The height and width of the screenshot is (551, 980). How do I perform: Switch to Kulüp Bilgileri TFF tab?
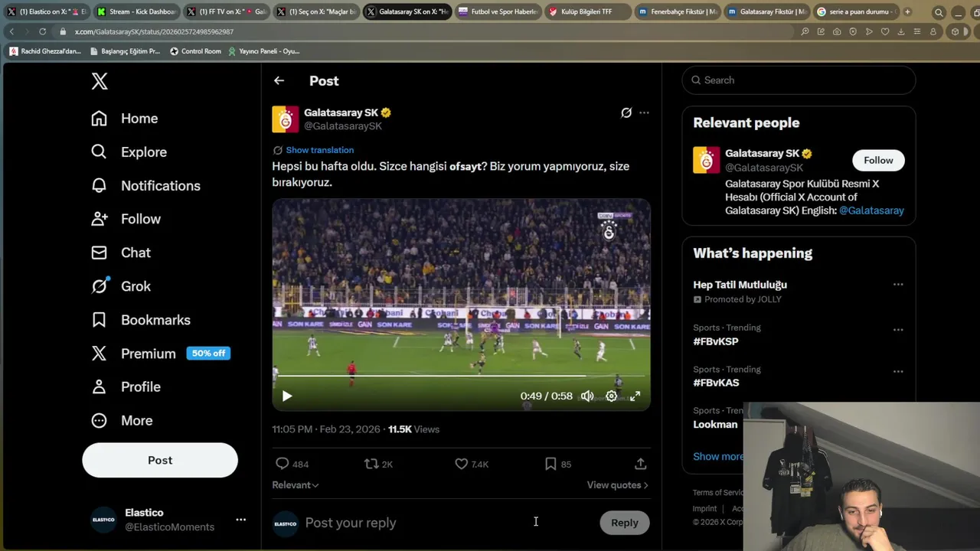587,11
